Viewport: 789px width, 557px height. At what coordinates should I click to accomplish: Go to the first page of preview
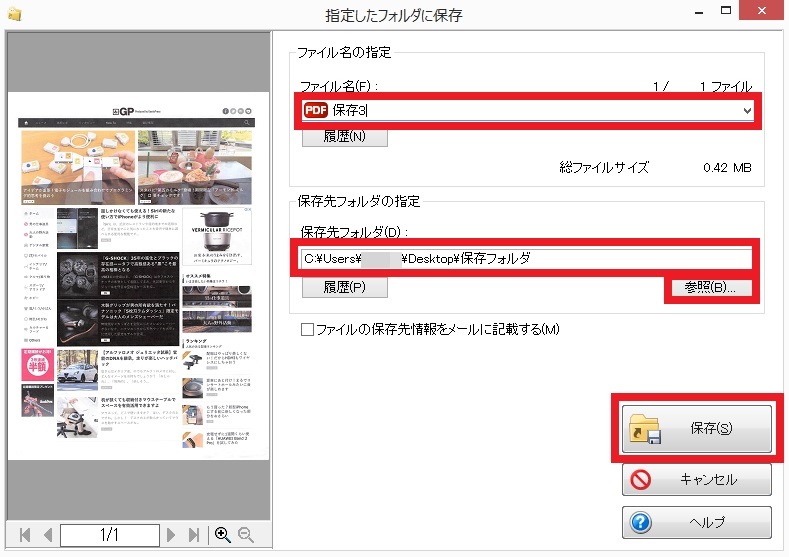25,535
